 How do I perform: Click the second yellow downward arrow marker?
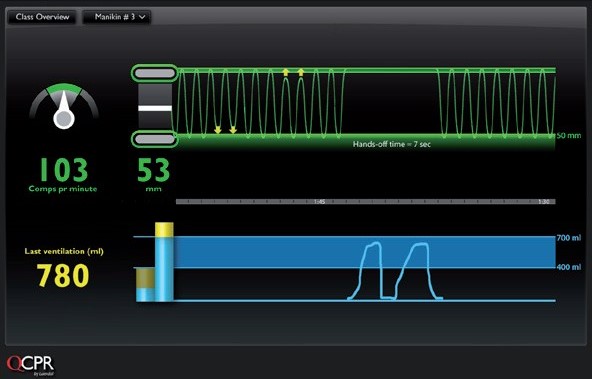click(233, 130)
